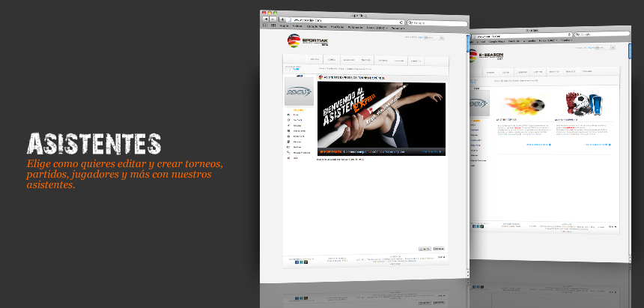Select the first navigation tab on the Sportiak page
This screenshot has height=308, width=644.
tap(314, 60)
